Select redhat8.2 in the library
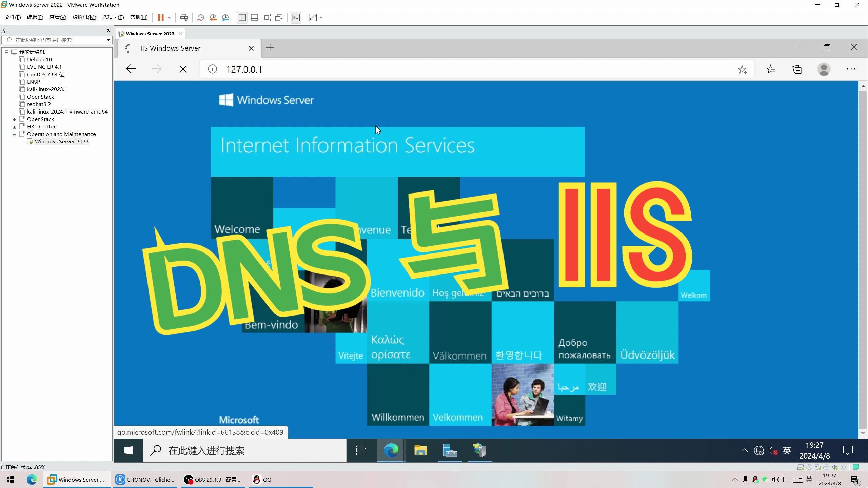Screen dimensions: 868x488 point(39,104)
